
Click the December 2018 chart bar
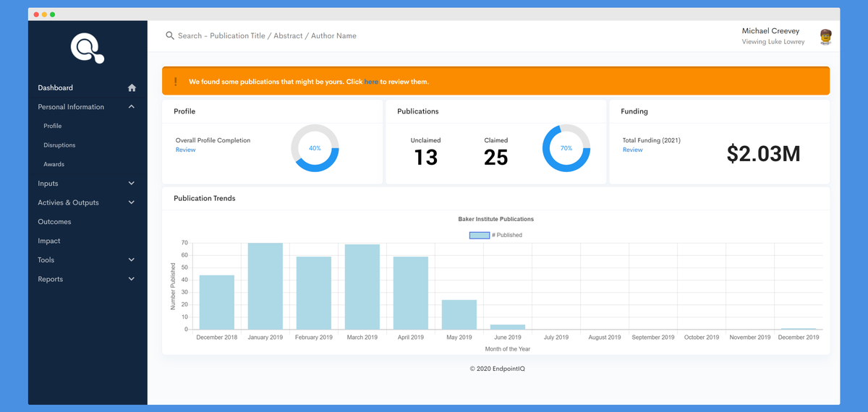click(217, 302)
